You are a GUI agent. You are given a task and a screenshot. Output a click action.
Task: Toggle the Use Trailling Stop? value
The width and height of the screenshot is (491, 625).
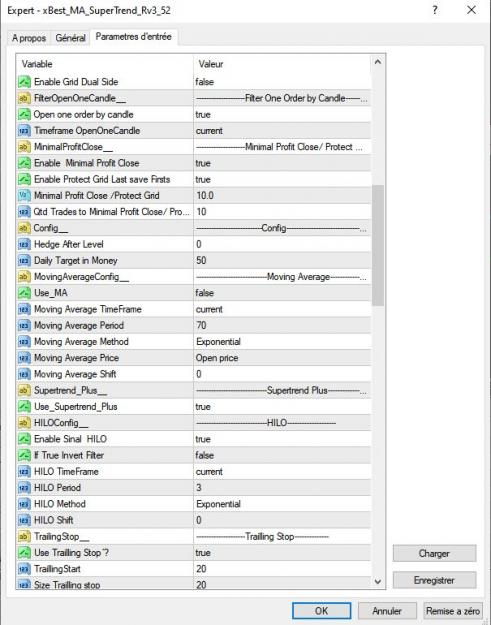[282, 553]
